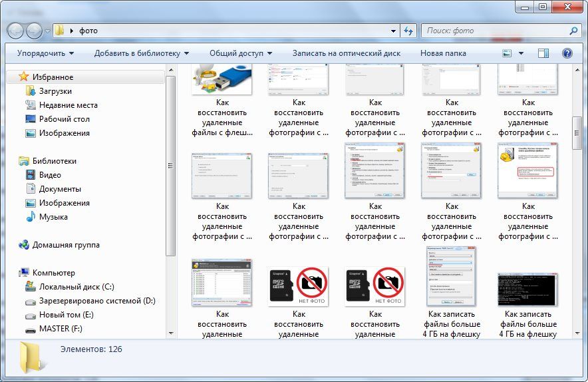Screen dimensions: 588x382
Task: Click file list scroll down arrow
Action: 577,333
